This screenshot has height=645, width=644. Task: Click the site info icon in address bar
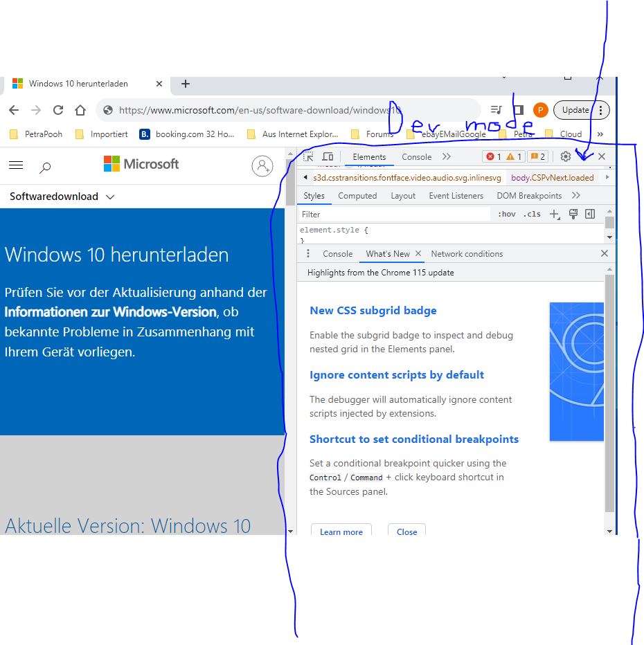pyautogui.click(x=108, y=110)
